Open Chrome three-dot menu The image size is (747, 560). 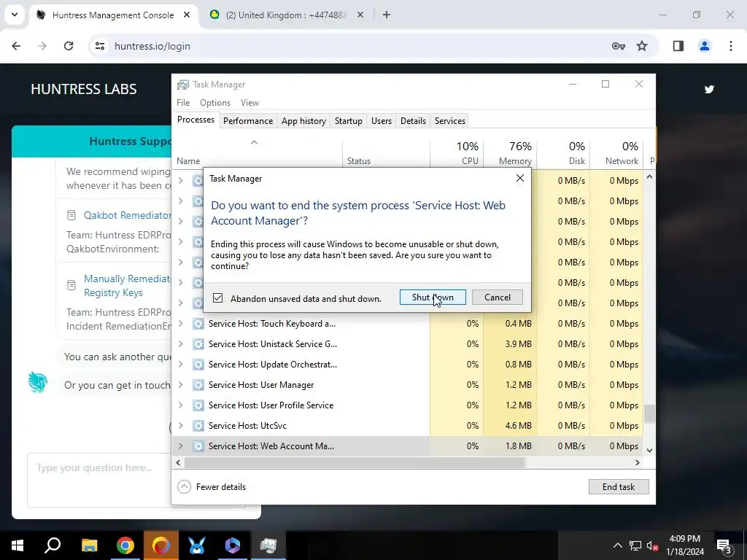(731, 46)
